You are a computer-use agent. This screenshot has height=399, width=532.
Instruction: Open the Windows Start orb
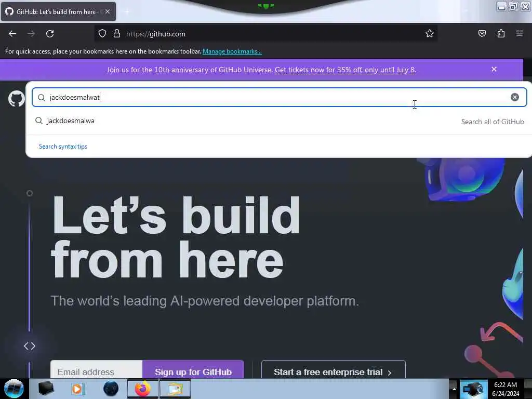14,389
